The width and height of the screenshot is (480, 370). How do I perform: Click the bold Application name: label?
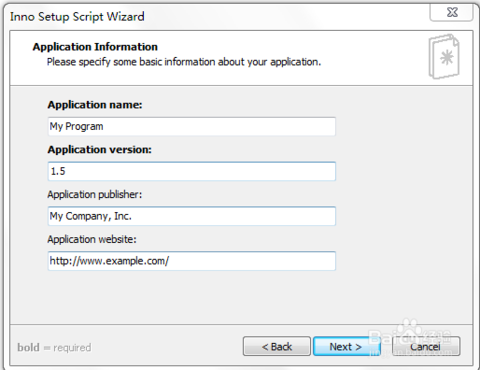point(95,105)
